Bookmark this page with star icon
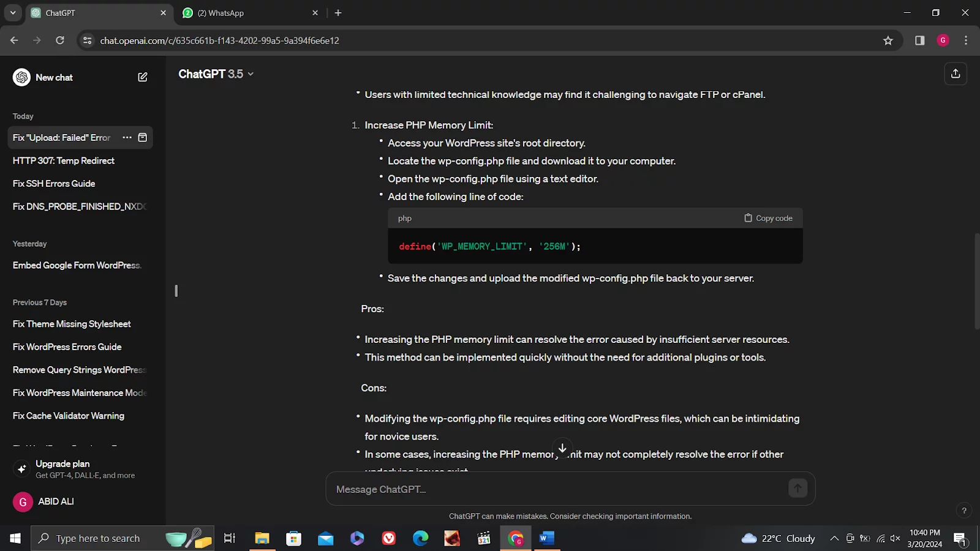 [888, 40]
